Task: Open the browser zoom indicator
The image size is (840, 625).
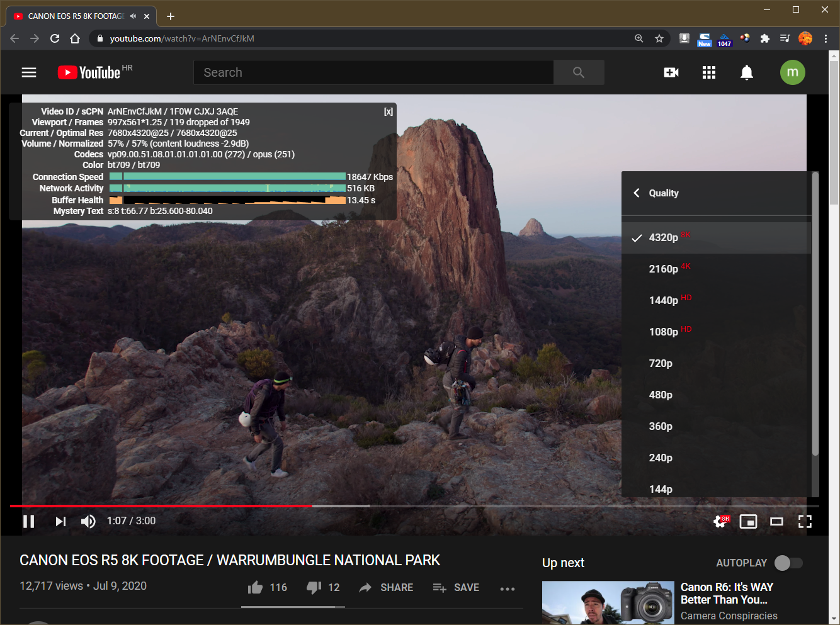Action: [639, 38]
